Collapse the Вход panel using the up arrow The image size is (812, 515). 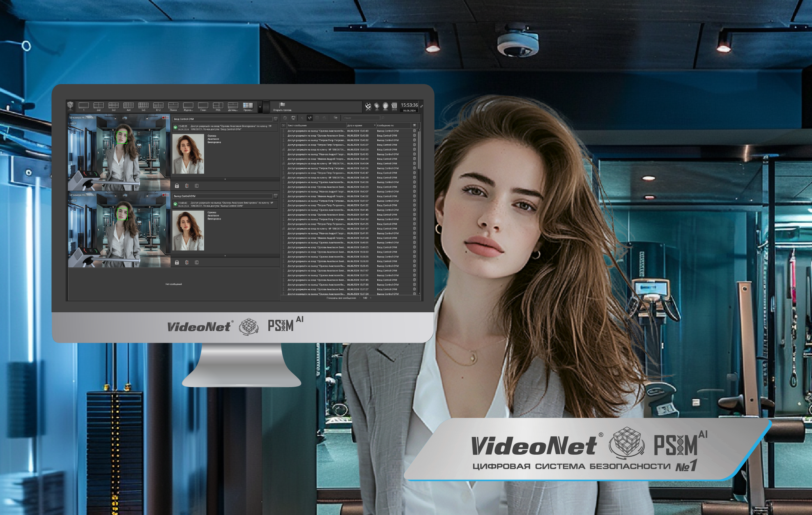(x=225, y=179)
